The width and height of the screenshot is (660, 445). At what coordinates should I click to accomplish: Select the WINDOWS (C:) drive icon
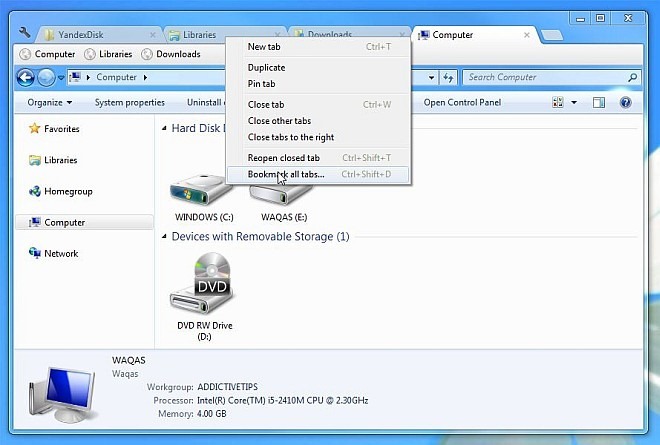201,190
